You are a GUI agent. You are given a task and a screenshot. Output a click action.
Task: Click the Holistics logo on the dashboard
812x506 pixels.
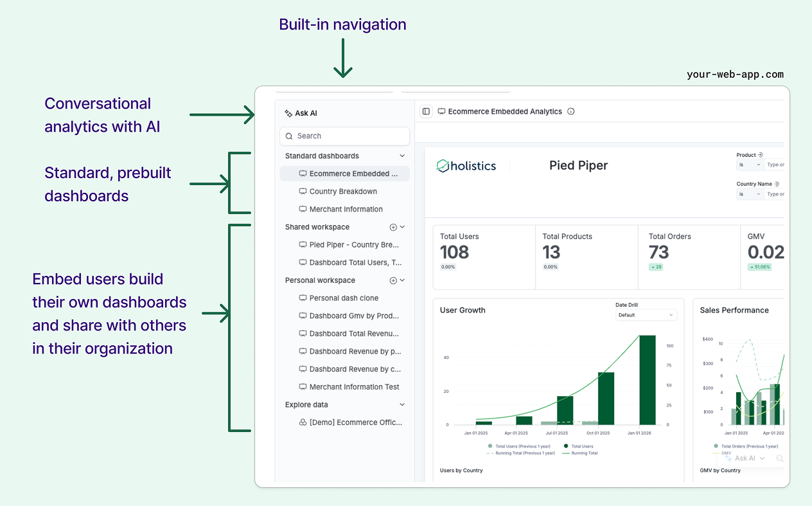pyautogui.click(x=465, y=165)
